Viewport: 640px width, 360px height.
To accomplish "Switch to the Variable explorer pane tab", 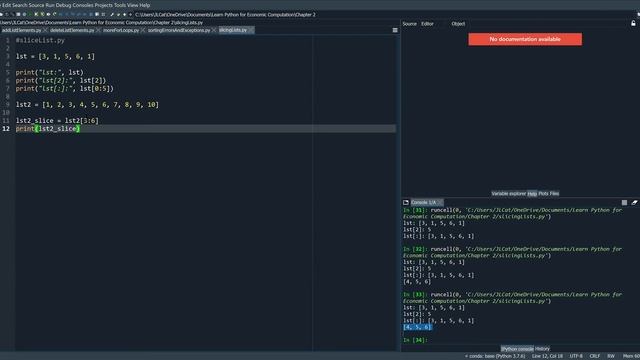I will click(x=509, y=193).
